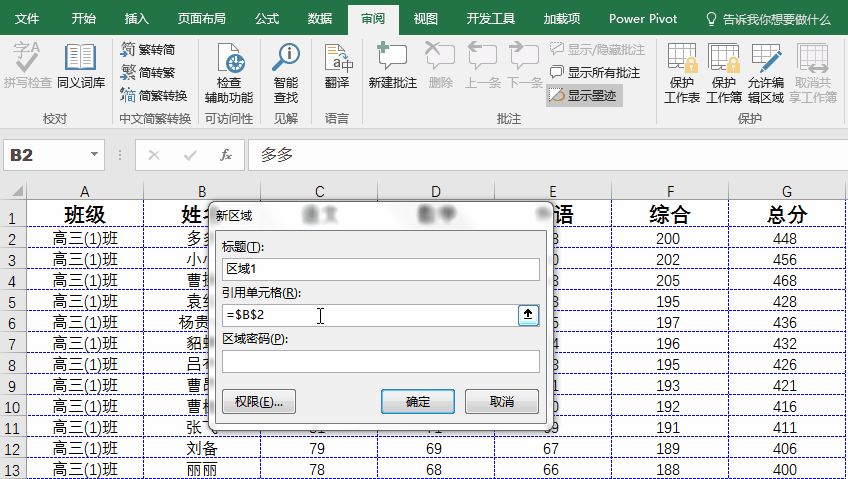
Task: Open the Formulas (公式) ribbon tab
Action: pyautogui.click(x=267, y=18)
